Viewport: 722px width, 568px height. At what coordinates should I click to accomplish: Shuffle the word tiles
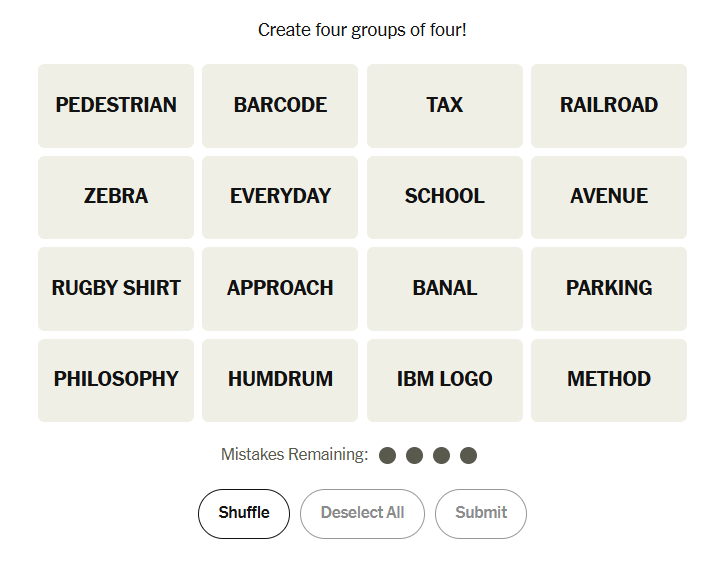(244, 513)
